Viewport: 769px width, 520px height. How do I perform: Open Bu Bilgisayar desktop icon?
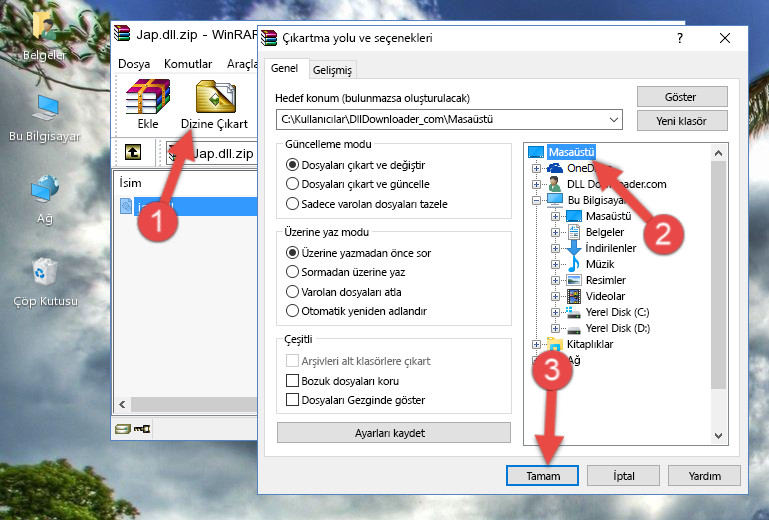coord(45,118)
